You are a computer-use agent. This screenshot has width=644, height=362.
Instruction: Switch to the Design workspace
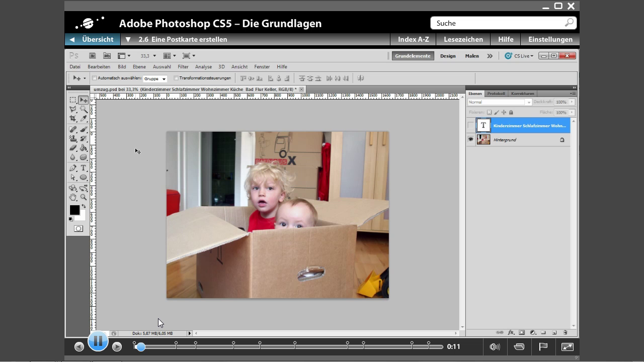click(x=448, y=56)
